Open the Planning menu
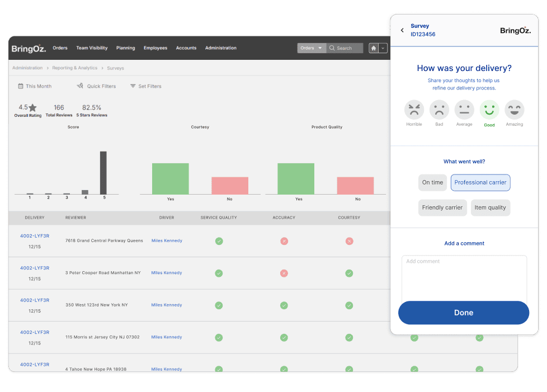Screen dimensions: 547x392 click(x=126, y=48)
